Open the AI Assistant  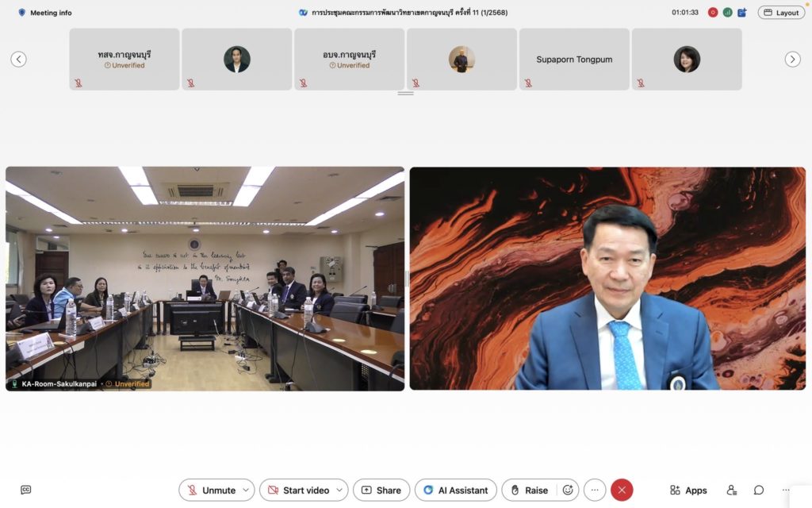456,490
